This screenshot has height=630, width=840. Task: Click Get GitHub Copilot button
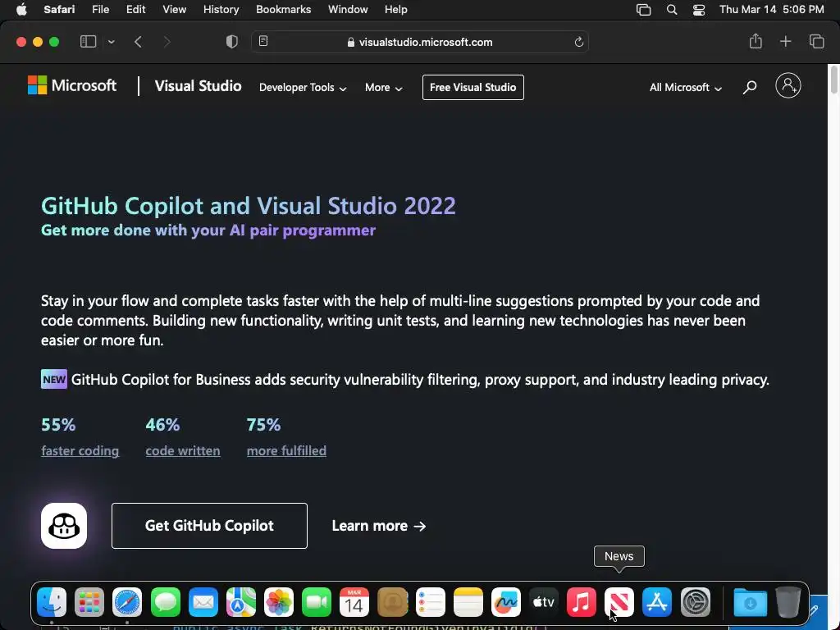pyautogui.click(x=209, y=526)
